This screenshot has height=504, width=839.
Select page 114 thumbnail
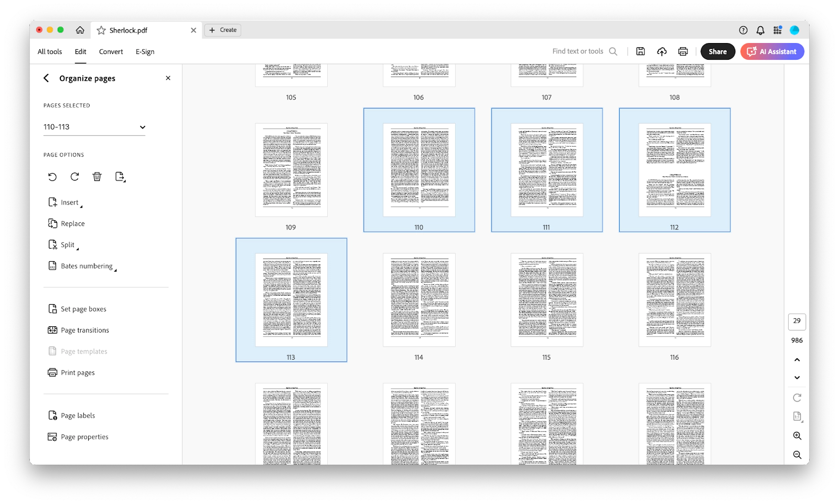coord(419,300)
